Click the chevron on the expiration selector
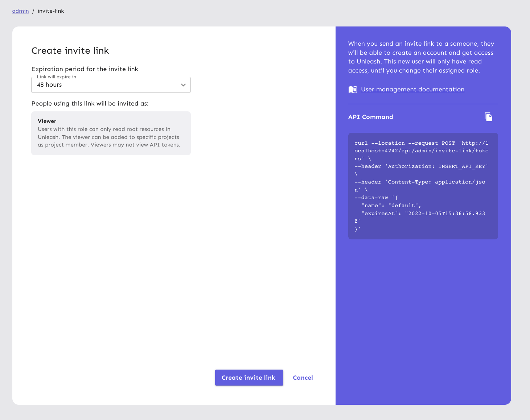The width and height of the screenshot is (530, 420). 183,85
